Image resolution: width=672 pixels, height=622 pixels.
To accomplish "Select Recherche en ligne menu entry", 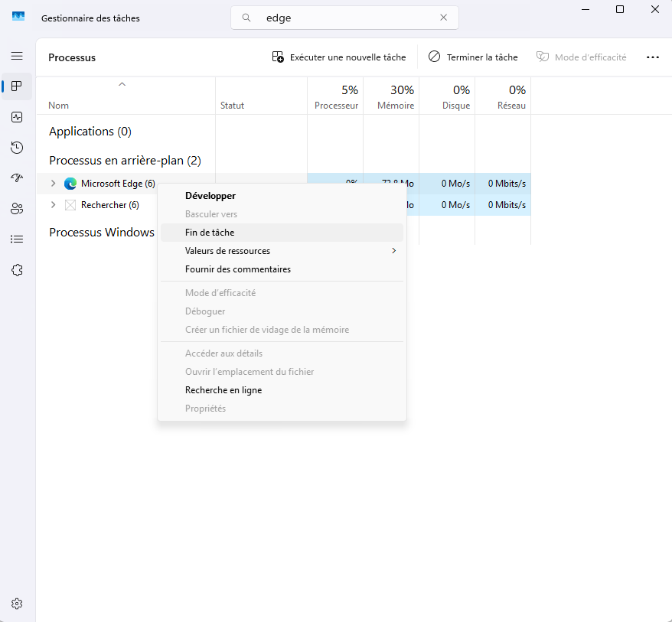I will click(x=282, y=390).
